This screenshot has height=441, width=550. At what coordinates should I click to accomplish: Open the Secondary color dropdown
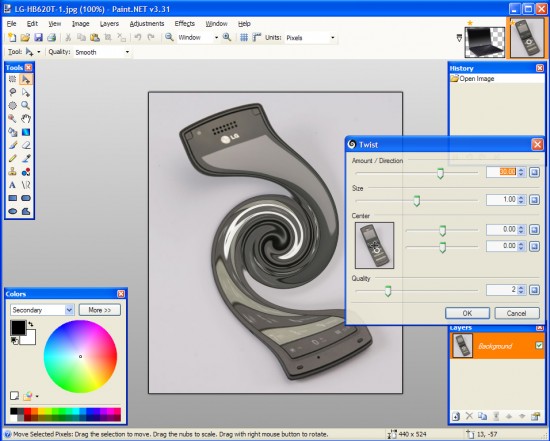[42, 310]
